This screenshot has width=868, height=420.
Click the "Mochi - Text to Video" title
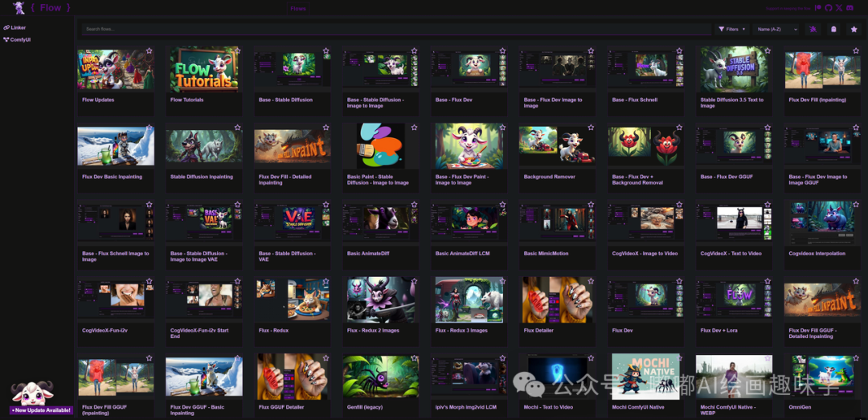click(x=551, y=407)
